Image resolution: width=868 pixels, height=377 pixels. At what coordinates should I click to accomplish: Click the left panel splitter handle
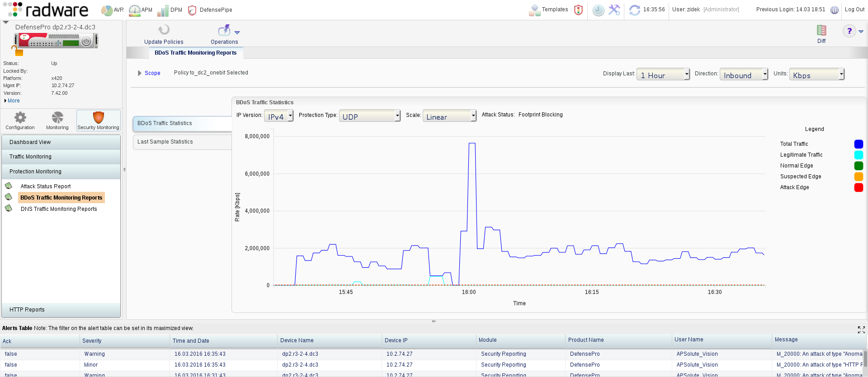pos(124,170)
